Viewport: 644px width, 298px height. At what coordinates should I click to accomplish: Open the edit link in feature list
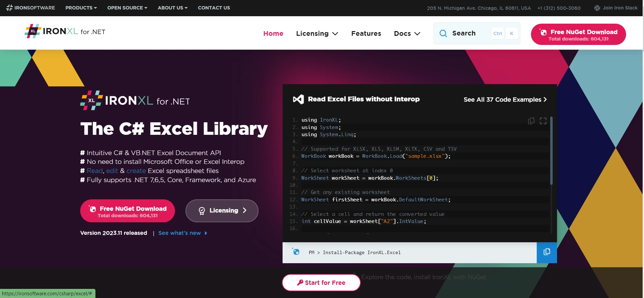(112, 171)
